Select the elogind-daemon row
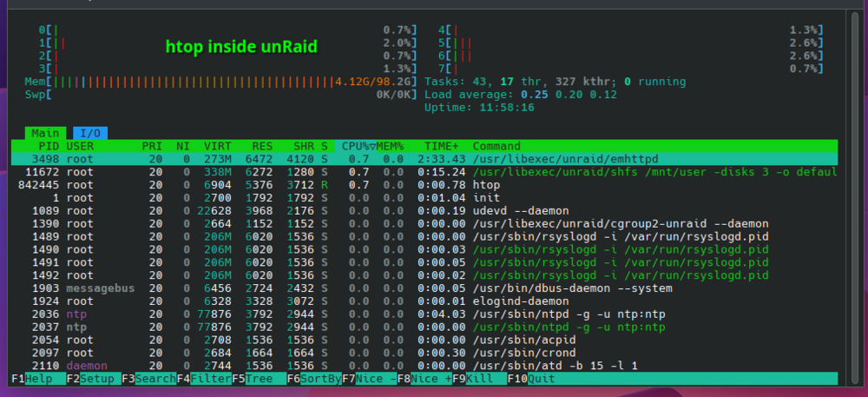868x397 pixels. click(424, 301)
